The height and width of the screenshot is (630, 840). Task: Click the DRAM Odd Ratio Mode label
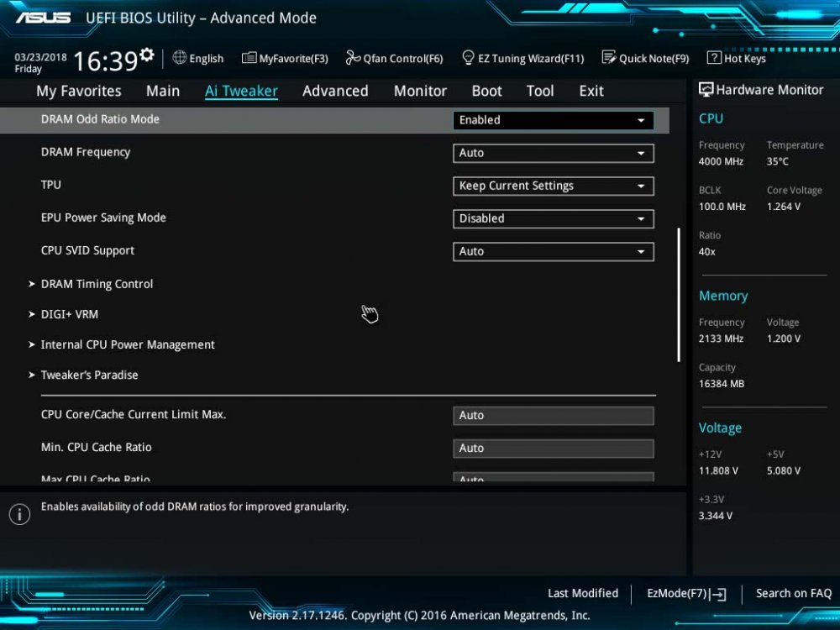click(x=100, y=119)
